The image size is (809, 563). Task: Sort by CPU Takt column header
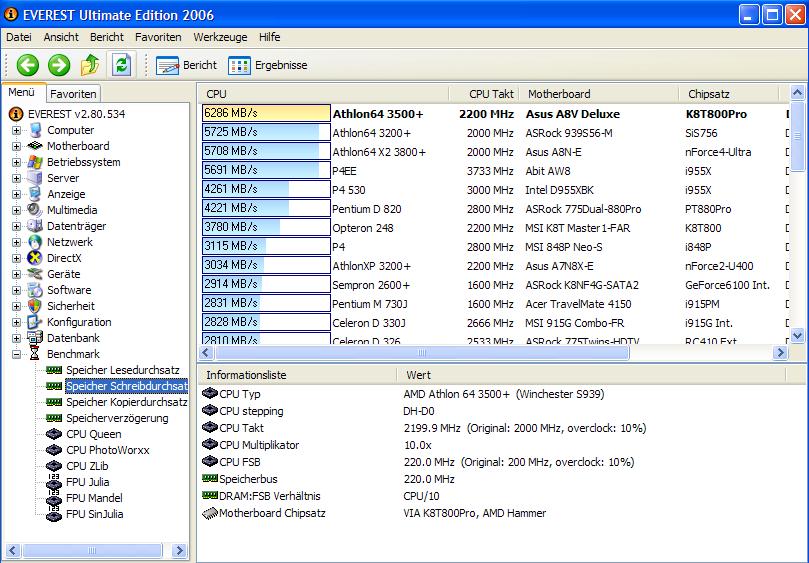click(x=484, y=94)
